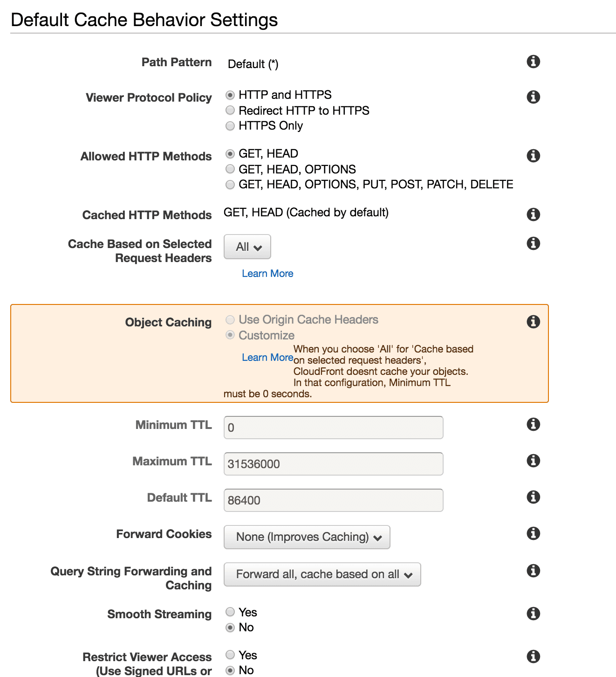This screenshot has width=616, height=677.
Task: Click Learn More in the Object Caching section
Action: click(x=267, y=357)
